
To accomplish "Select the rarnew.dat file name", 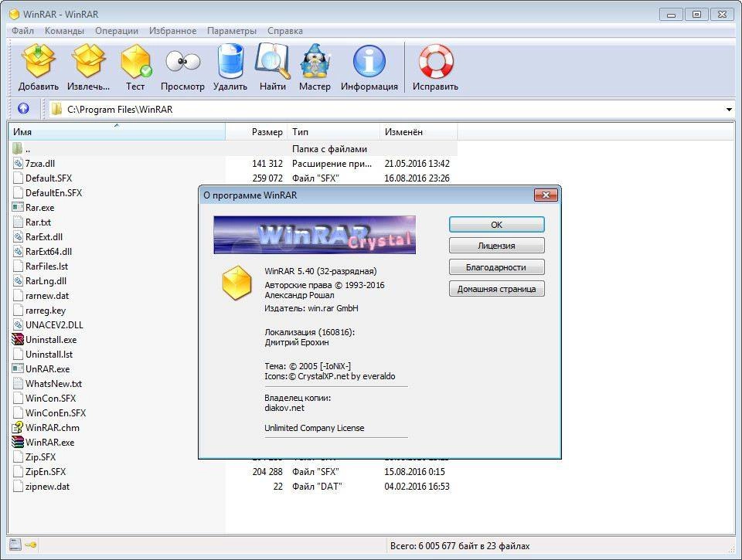I will [47, 295].
